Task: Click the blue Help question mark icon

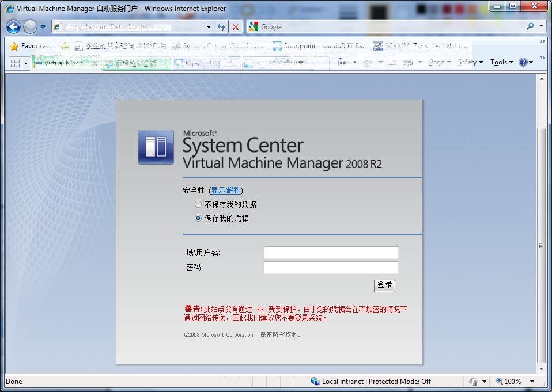Action: tap(523, 62)
